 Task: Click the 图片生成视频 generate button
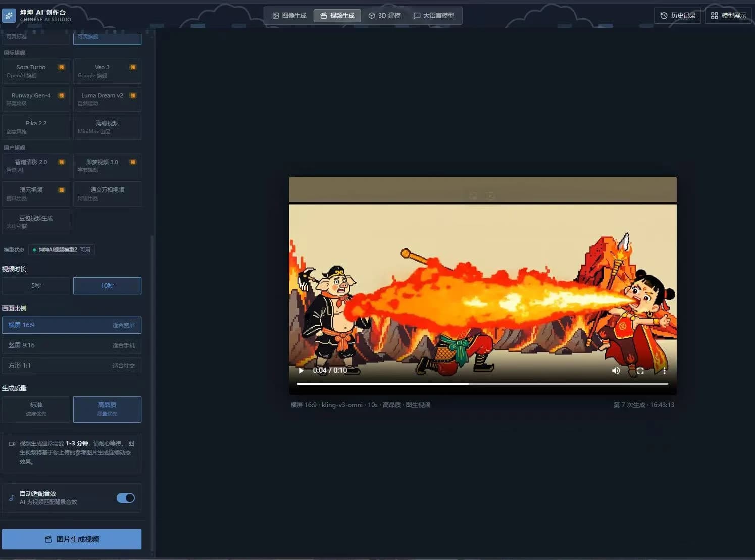72,539
